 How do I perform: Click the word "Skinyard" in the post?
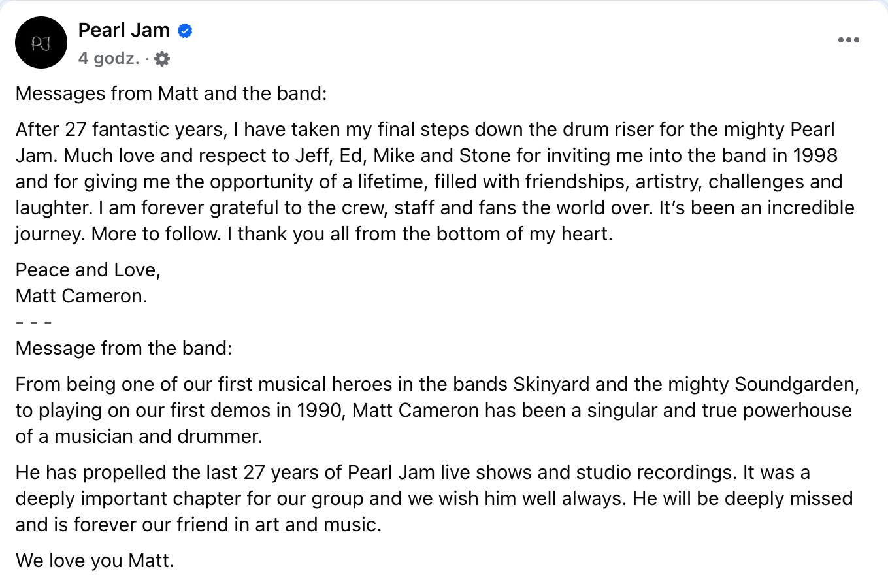pyautogui.click(x=551, y=384)
